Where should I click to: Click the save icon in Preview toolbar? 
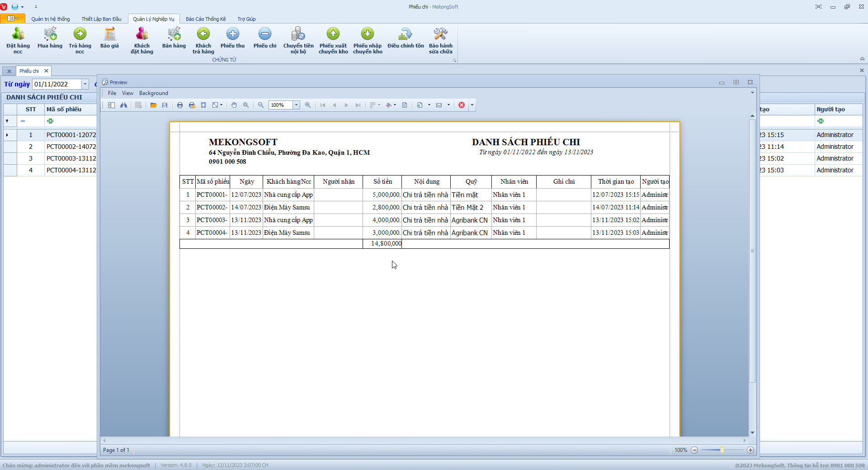(x=165, y=105)
